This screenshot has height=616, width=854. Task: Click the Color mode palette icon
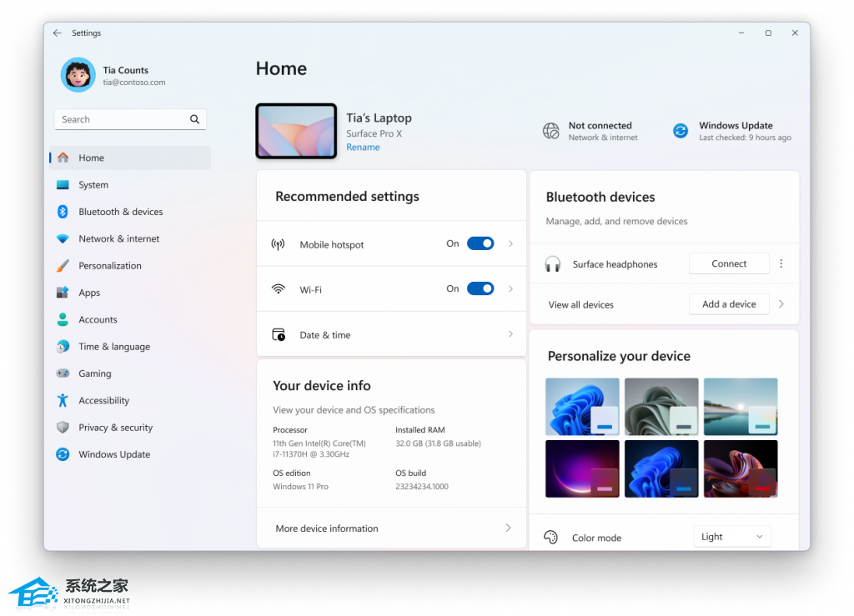(x=551, y=538)
